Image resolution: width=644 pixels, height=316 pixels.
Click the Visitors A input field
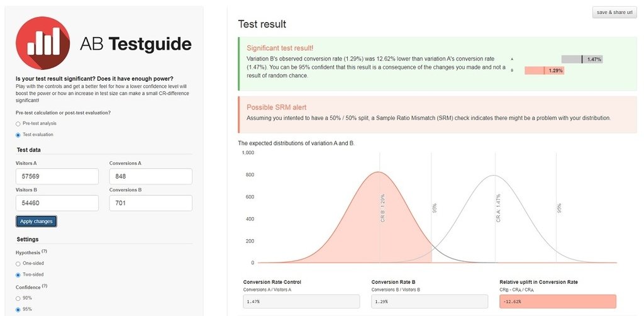[x=57, y=176]
